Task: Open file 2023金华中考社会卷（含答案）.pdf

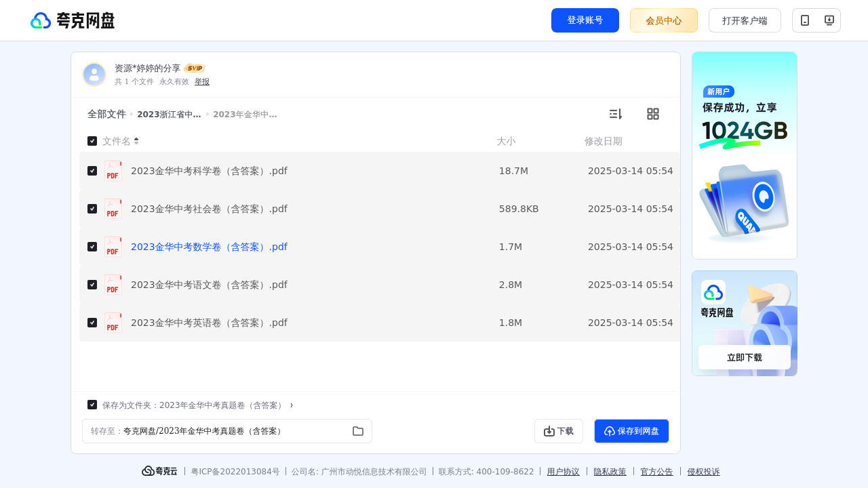Action: [x=209, y=209]
